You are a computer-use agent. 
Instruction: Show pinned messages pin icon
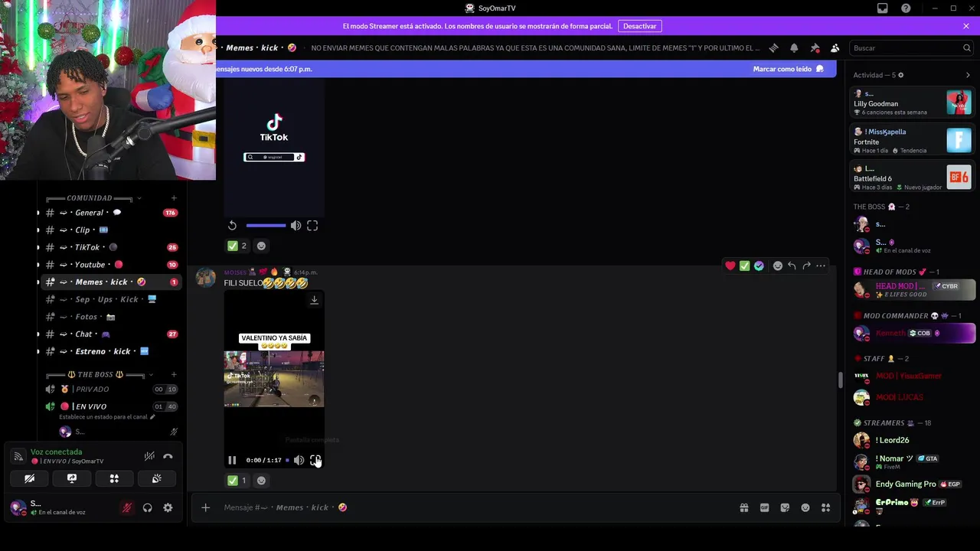815,47
